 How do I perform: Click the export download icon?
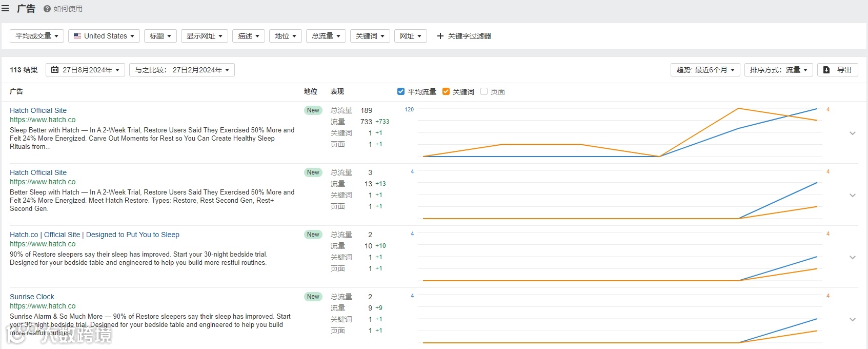[826, 70]
